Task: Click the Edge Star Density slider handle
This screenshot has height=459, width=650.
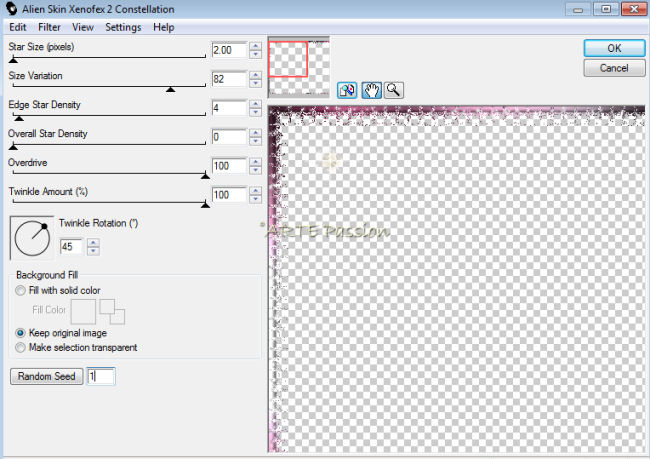Action: (19, 118)
